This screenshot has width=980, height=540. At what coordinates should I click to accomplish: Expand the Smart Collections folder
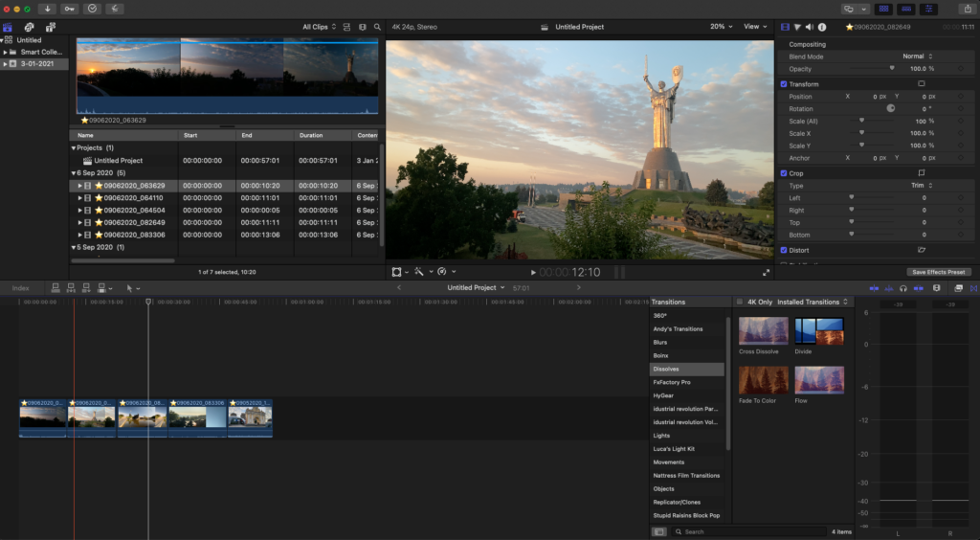click(5, 52)
